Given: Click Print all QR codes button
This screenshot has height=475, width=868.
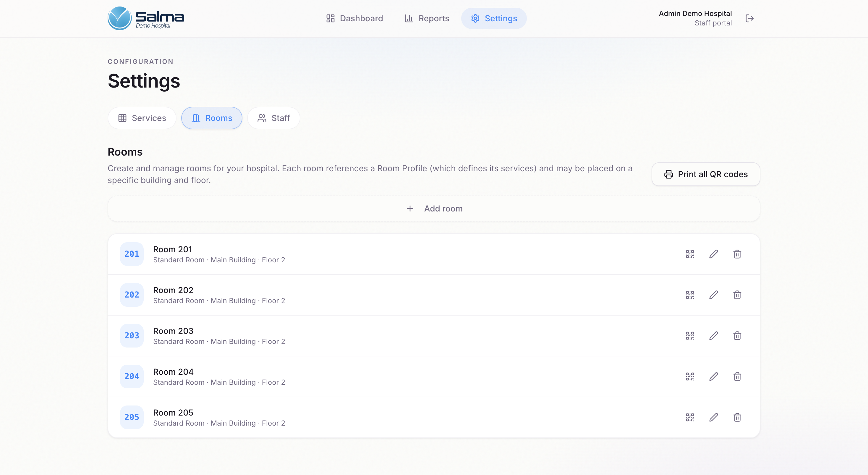Looking at the screenshot, I should 706,174.
